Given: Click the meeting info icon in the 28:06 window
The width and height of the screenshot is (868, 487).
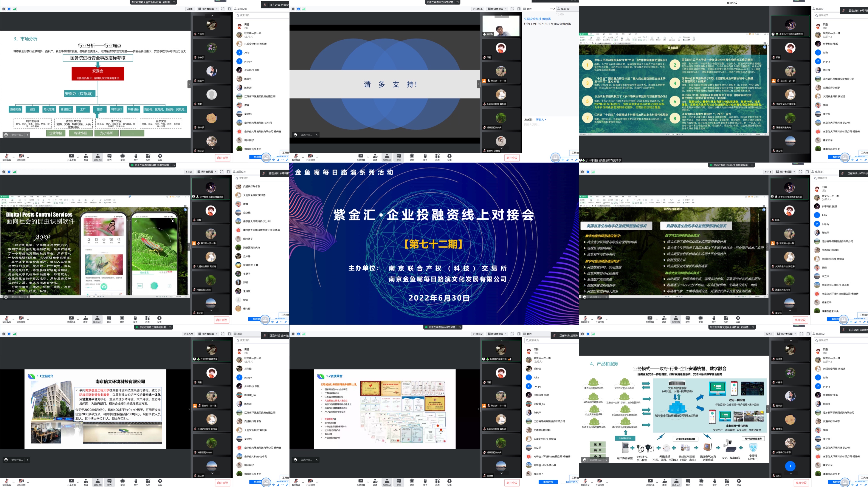Looking at the screenshot, I should 4,9.
